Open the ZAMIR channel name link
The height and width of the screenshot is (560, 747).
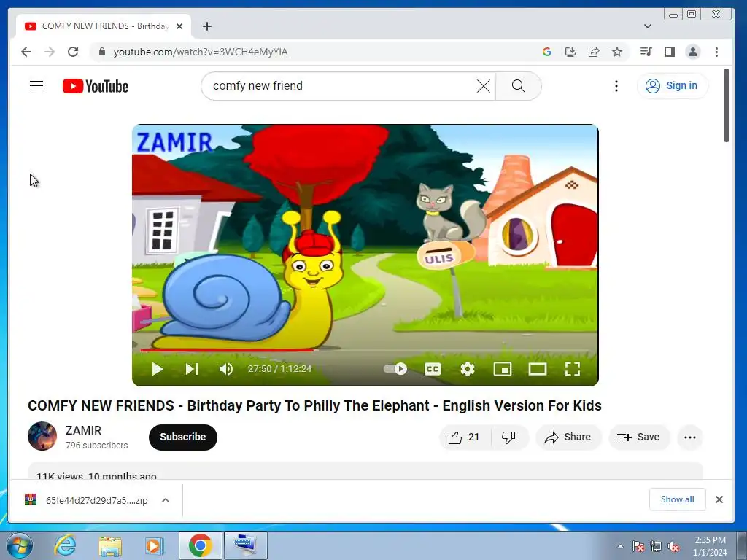[83, 430]
